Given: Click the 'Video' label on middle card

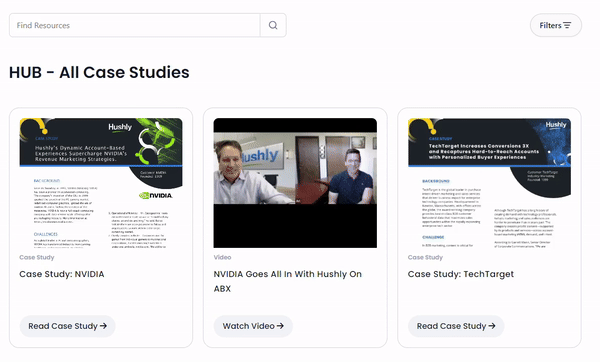Looking at the screenshot, I should (222, 257).
